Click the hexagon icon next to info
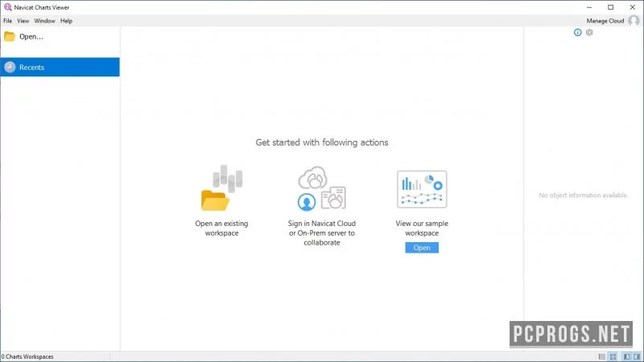The image size is (644, 362). (x=589, y=32)
